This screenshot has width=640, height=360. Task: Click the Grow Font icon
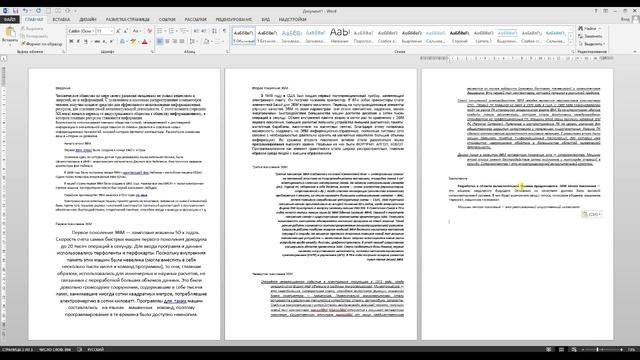(118, 31)
